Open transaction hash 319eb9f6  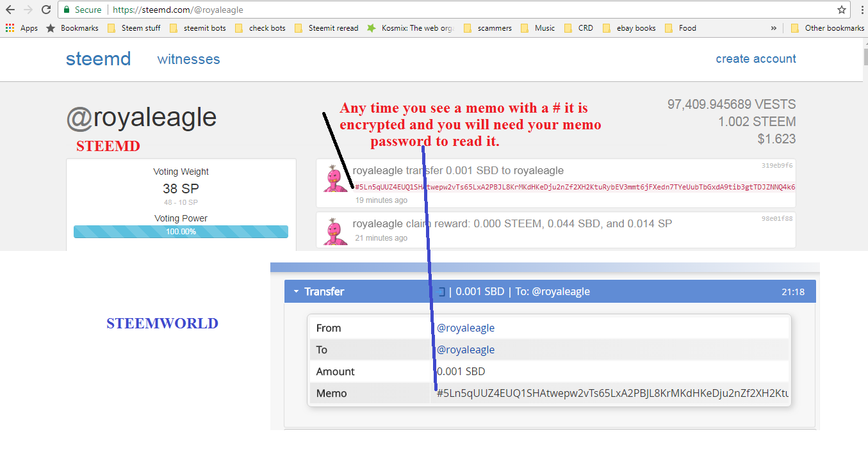pos(777,165)
